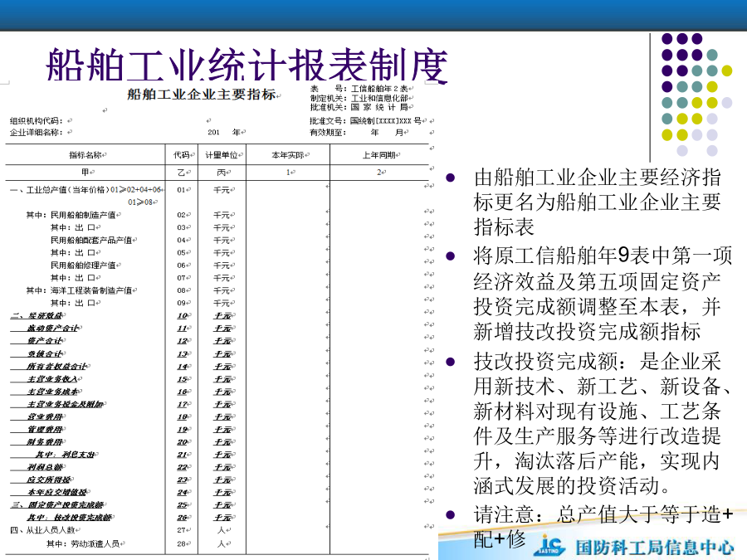Click the code cell '07'
The height and width of the screenshot is (560, 747).
tap(182, 278)
